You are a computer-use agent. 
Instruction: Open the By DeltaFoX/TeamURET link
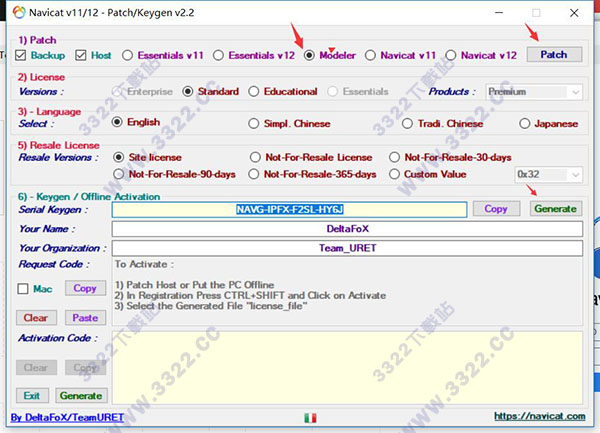[x=67, y=417]
